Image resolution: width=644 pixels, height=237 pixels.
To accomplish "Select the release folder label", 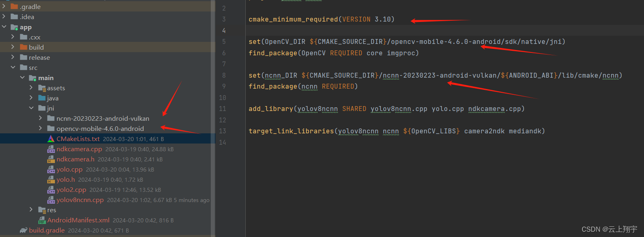I will [39, 57].
